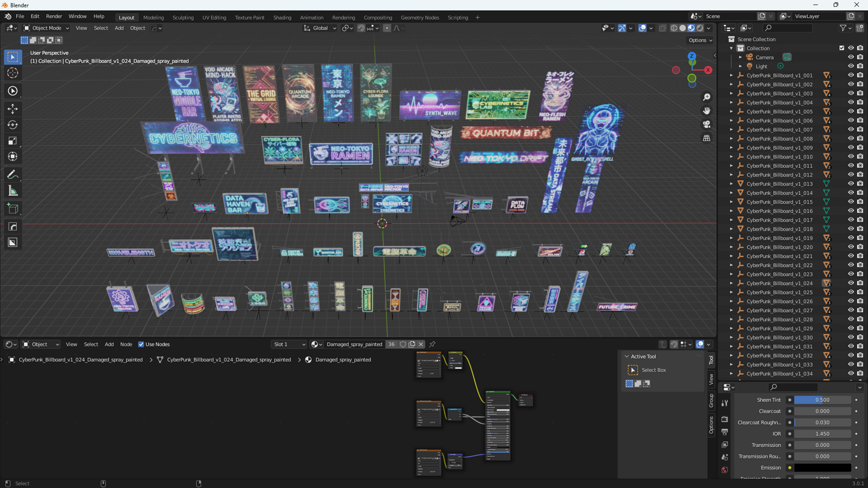This screenshot has height=488, width=868.
Task: Click the viewport zoom magnifier icon
Action: click(707, 97)
